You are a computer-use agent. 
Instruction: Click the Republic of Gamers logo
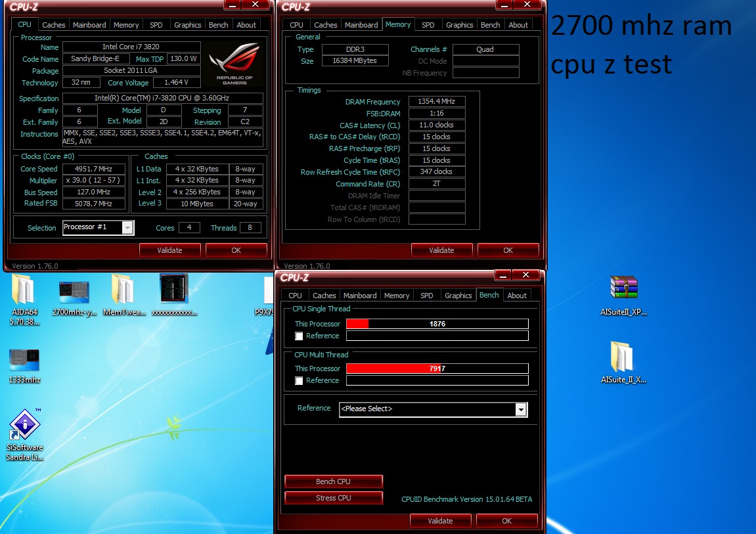234,64
